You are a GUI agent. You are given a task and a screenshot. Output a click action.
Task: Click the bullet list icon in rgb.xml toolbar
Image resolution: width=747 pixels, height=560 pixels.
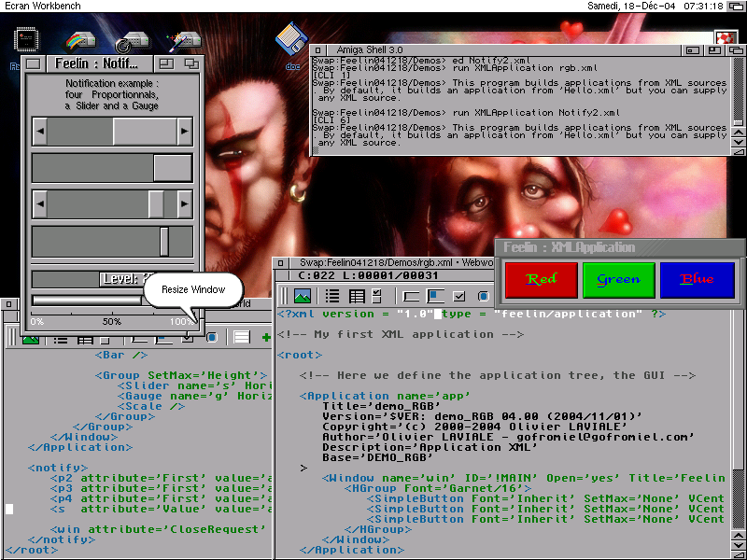(332, 296)
